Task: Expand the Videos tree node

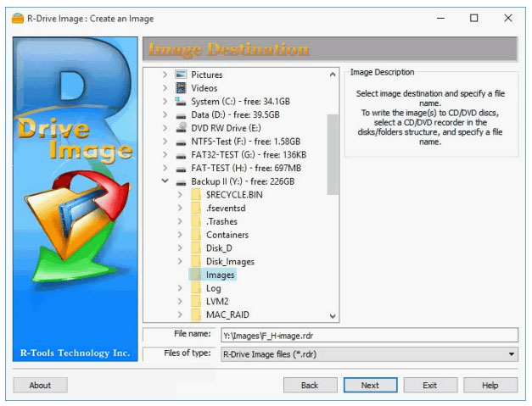Action: [x=165, y=88]
